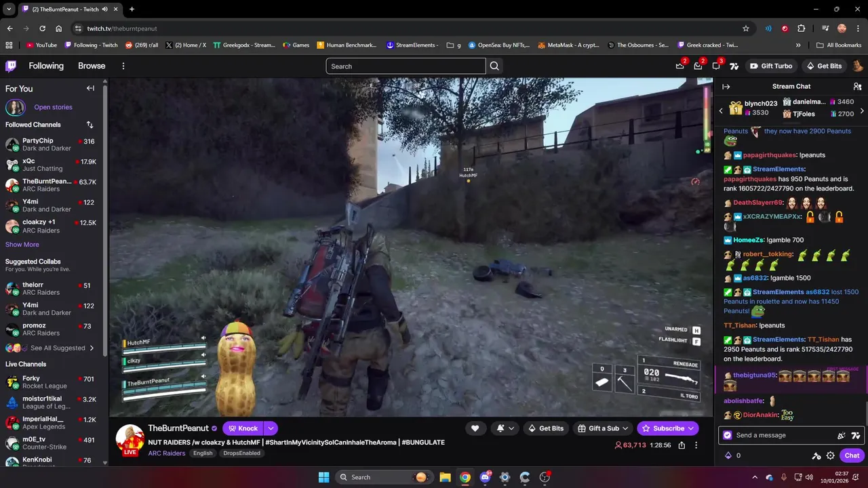Click the heart follow button

(x=475, y=428)
